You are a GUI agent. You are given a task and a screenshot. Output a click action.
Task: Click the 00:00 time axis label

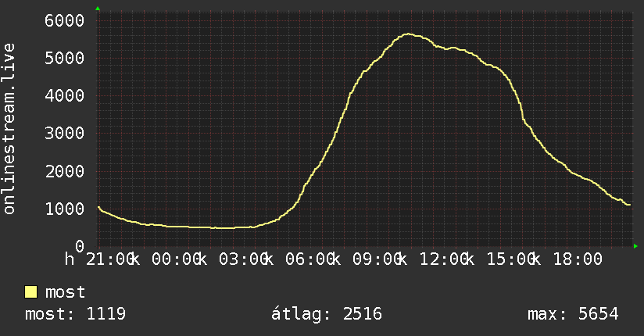(177, 259)
